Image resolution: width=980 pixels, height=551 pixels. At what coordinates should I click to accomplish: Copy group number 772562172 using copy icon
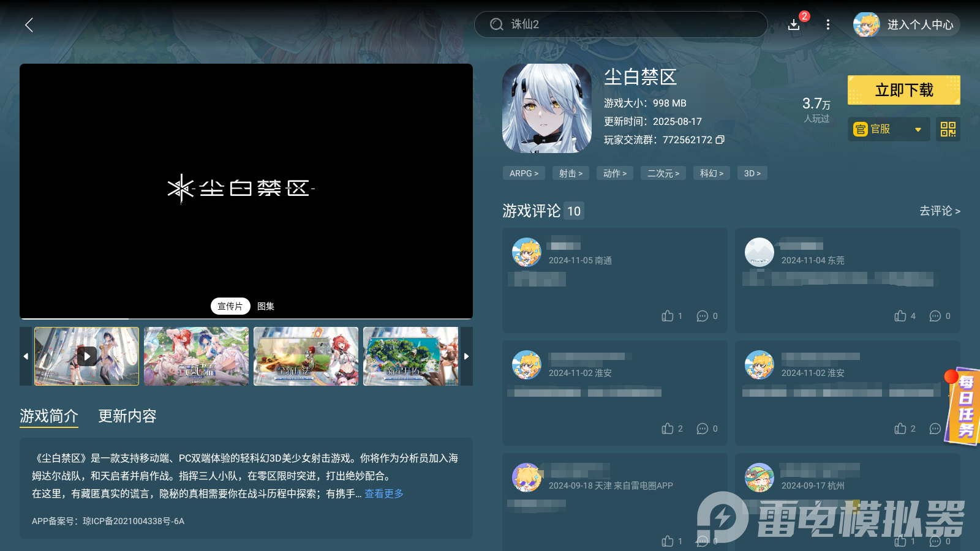720,140
